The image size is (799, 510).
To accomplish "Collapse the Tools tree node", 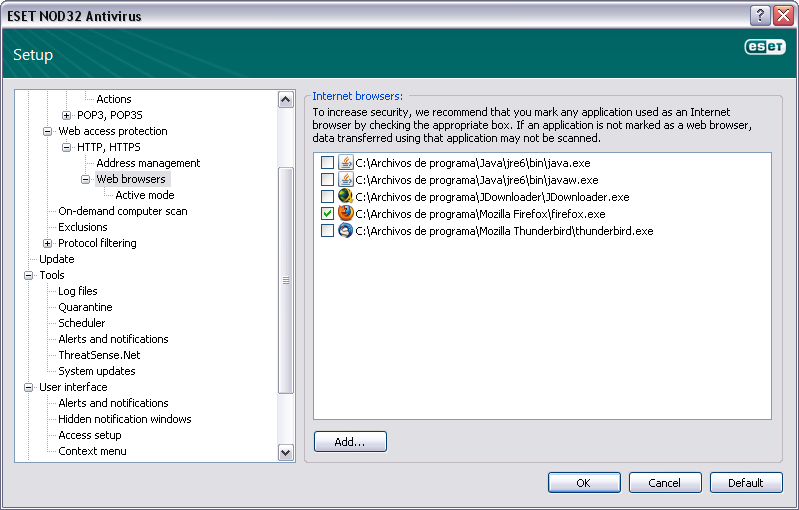I will 29,275.
